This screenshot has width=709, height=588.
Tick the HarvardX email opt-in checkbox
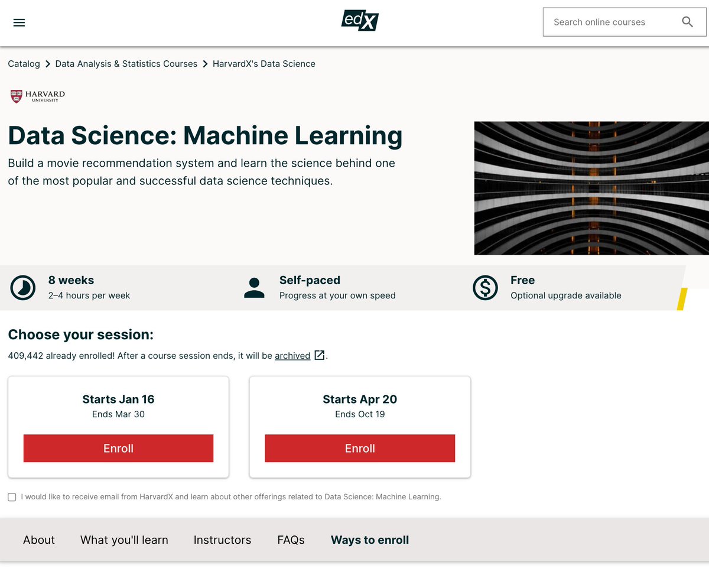pyautogui.click(x=12, y=497)
